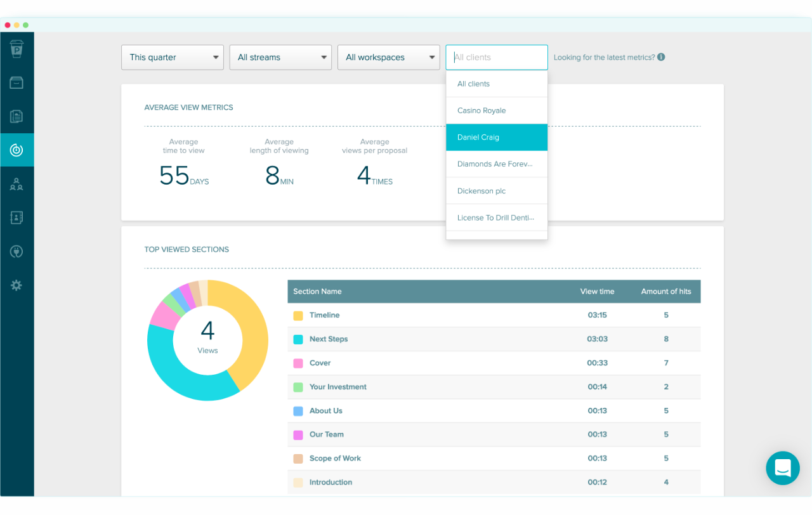Viewport: 812px width, 515px height.
Task: Open the All workspaces dropdown
Action: pyautogui.click(x=388, y=57)
